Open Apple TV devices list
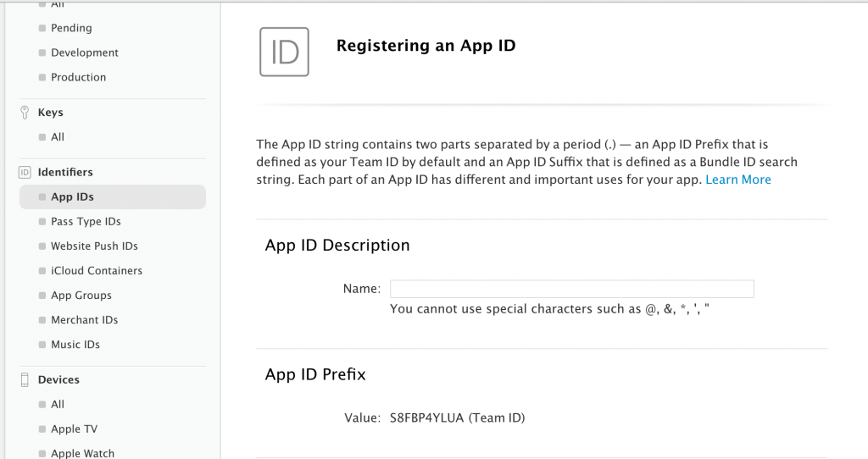This screenshot has height=459, width=868. point(74,429)
